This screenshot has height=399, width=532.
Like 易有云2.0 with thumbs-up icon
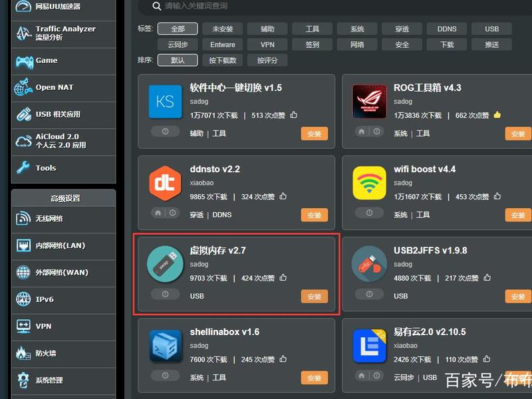coord(487,358)
